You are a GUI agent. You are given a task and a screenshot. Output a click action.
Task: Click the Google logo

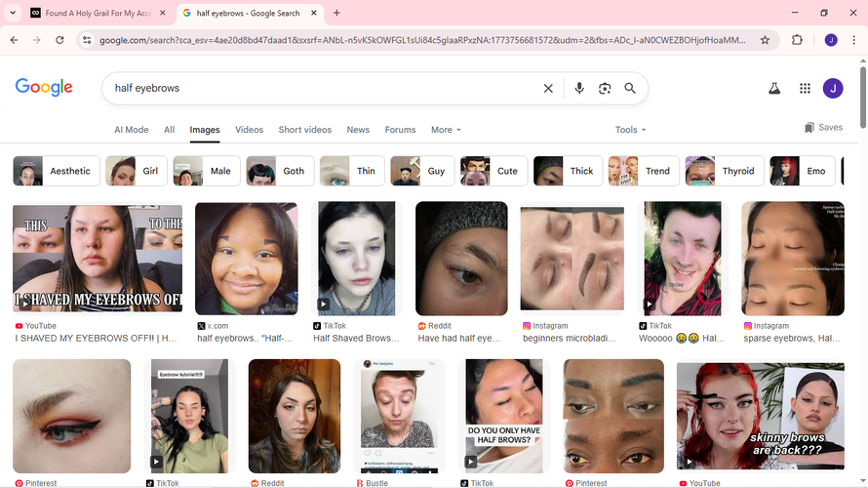coord(44,88)
